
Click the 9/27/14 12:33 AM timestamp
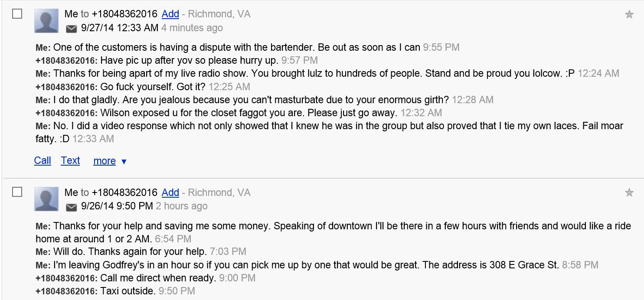(120, 28)
